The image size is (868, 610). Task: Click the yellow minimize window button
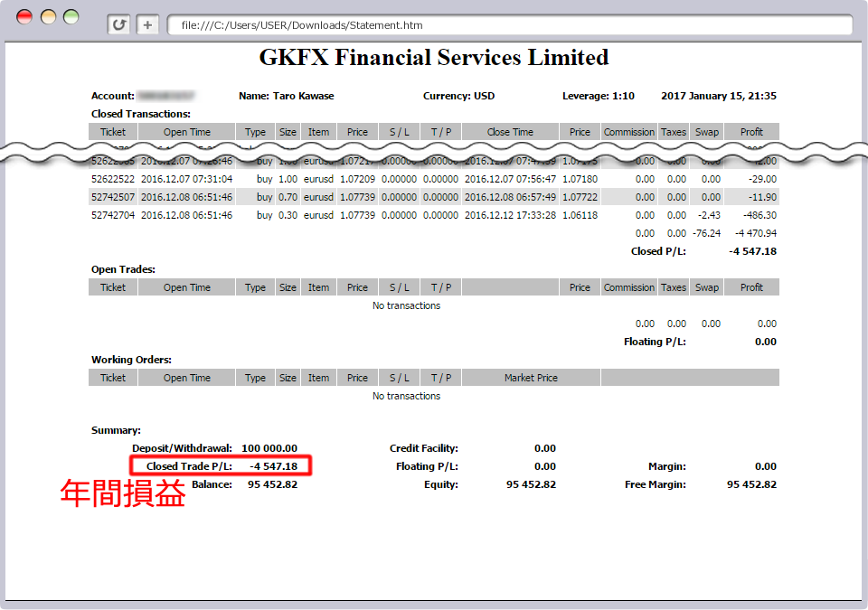point(48,17)
